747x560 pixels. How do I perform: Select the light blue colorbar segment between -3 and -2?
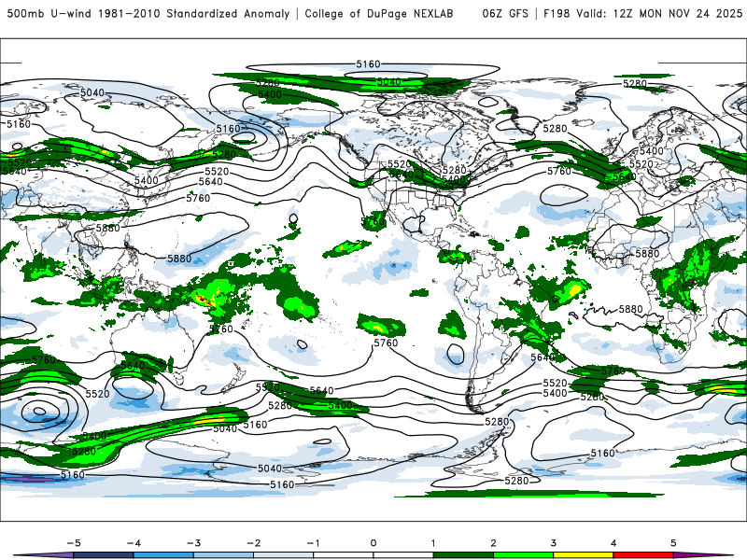coord(223,555)
